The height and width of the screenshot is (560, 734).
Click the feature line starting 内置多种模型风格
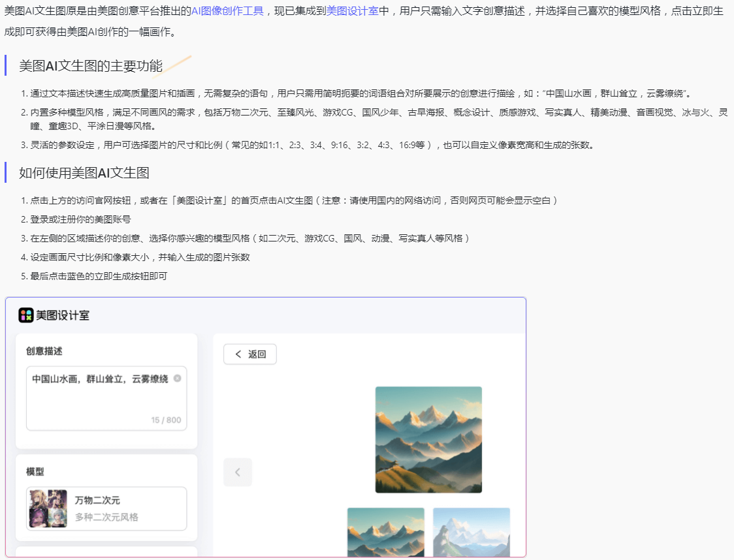tap(379, 119)
